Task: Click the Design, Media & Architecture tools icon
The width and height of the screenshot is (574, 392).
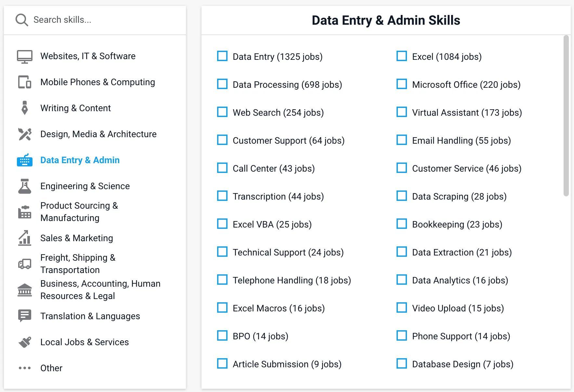Action: (25, 134)
